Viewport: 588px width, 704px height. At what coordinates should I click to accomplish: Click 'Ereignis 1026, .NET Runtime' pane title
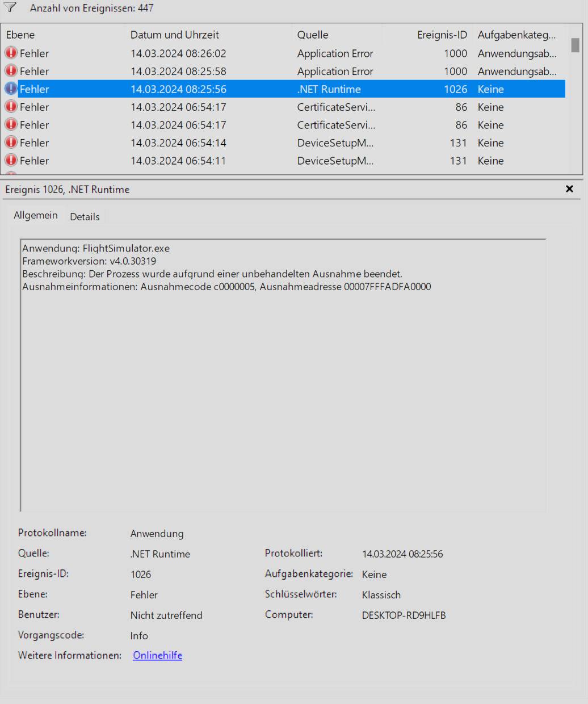(x=67, y=190)
